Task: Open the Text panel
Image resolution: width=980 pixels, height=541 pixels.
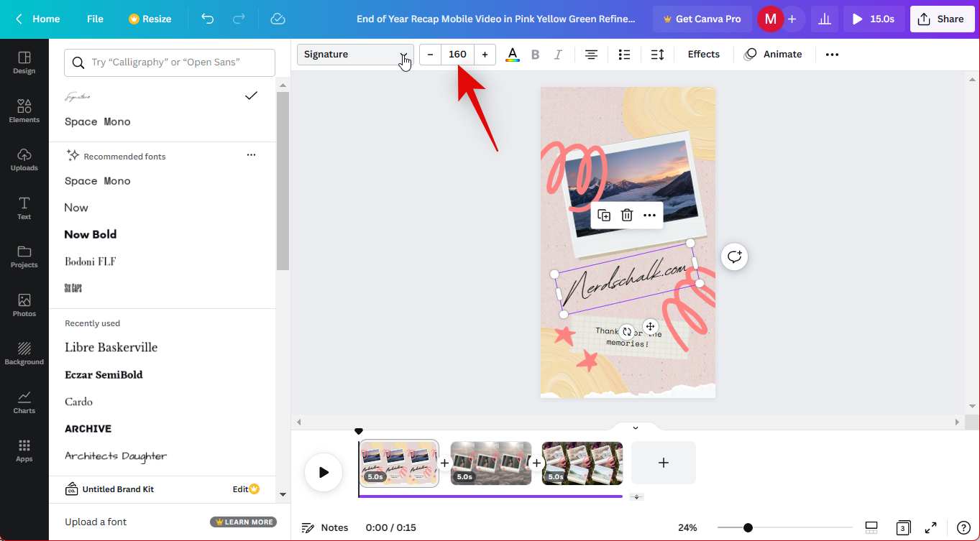Action: pyautogui.click(x=24, y=208)
